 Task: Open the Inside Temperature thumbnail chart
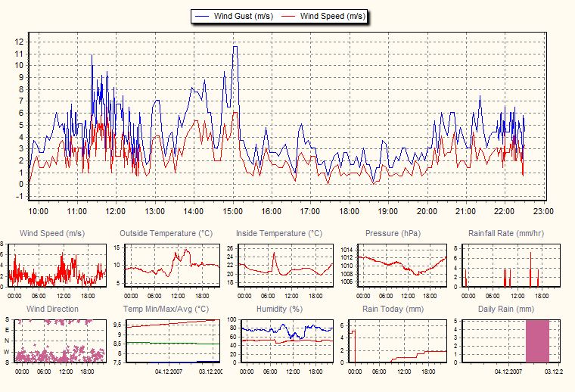tap(287, 266)
